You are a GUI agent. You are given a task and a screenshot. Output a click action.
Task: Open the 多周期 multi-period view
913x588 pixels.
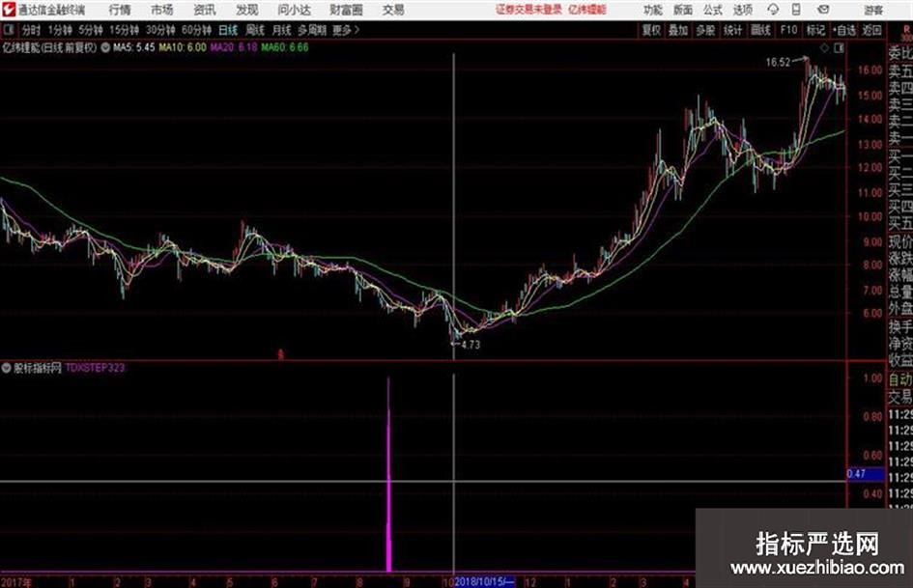312,30
